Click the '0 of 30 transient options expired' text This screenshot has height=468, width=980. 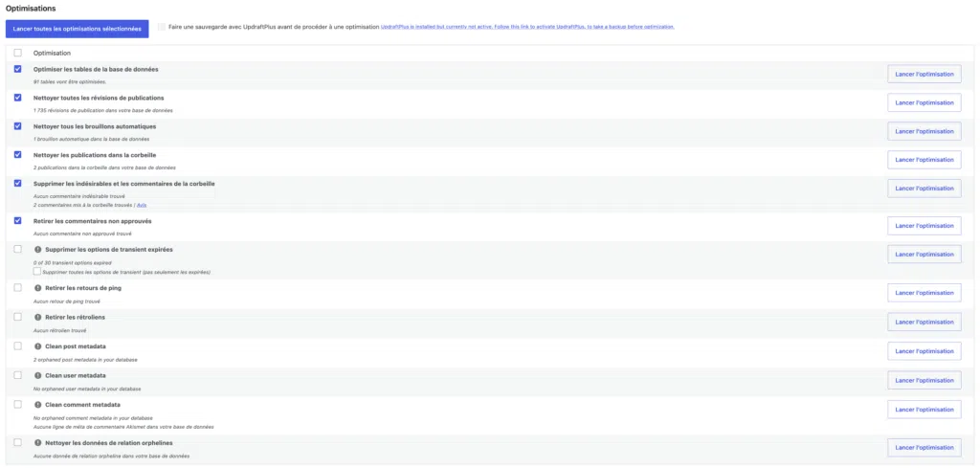click(x=72, y=263)
